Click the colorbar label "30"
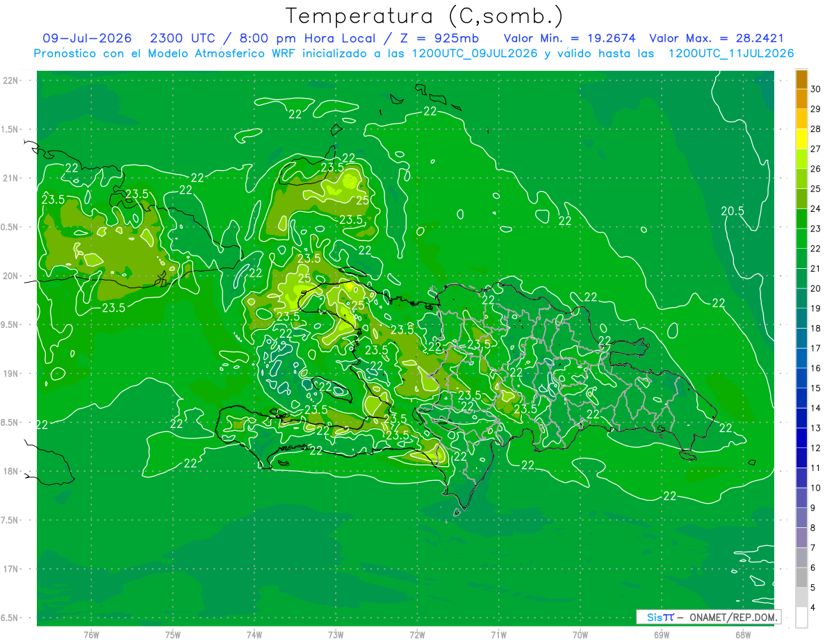 pos(816,89)
